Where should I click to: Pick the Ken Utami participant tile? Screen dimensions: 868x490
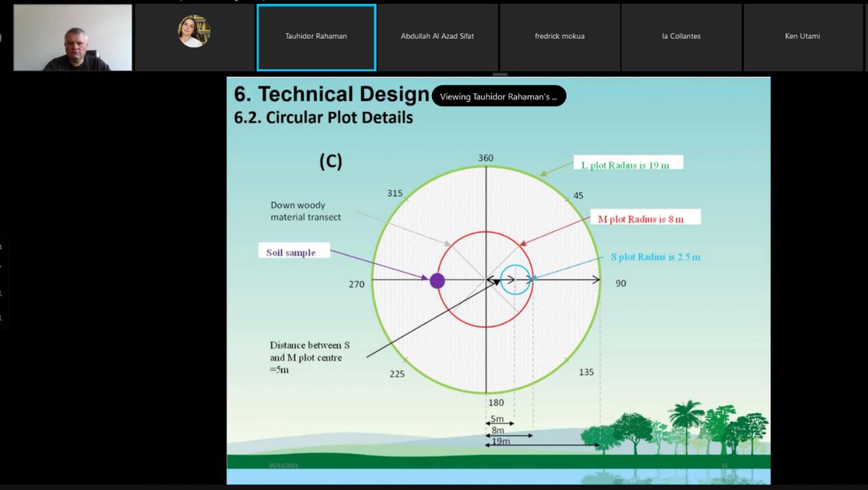[x=802, y=37]
